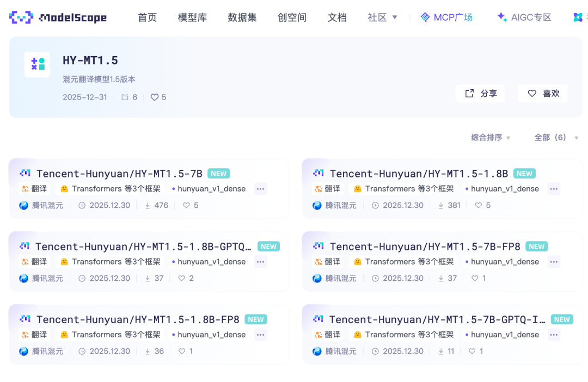Select 数据集 in the navigation bar
Viewport: 588px width, 382px height.
click(x=242, y=17)
